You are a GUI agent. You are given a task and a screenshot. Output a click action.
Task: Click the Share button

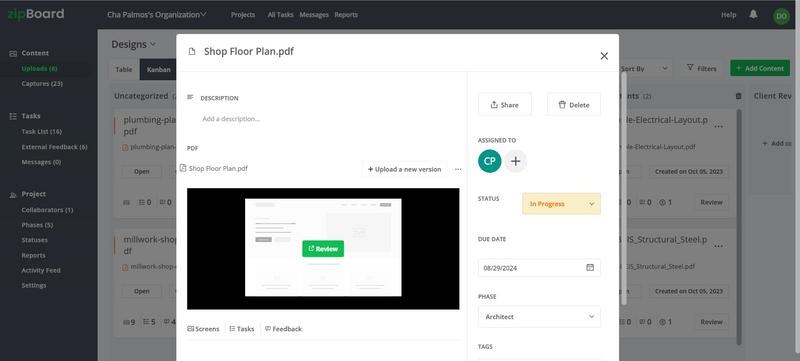[x=505, y=105]
